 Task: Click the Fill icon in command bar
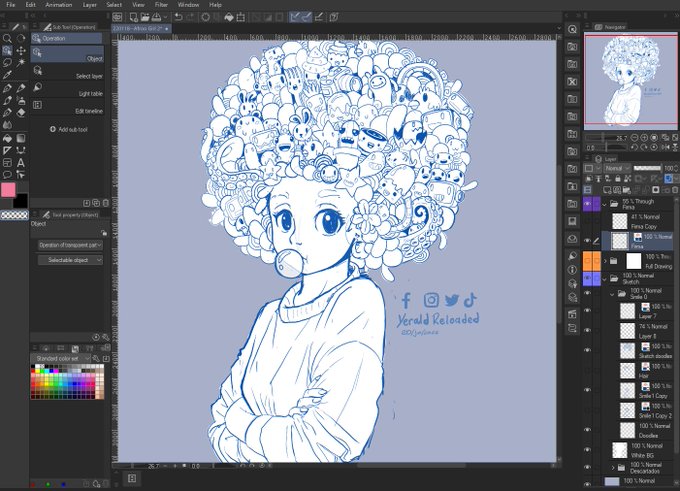click(x=229, y=17)
